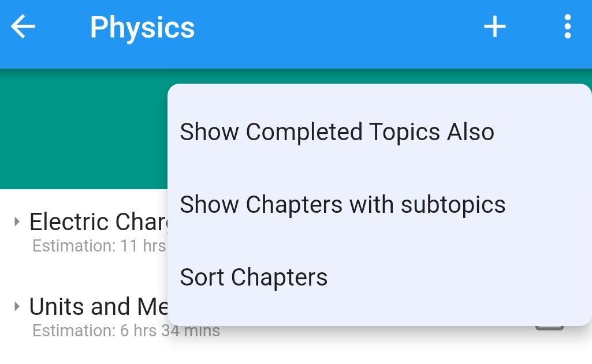Screen dimensions: 592x364
Task: Select the Sort Chapters option
Action: 254,277
